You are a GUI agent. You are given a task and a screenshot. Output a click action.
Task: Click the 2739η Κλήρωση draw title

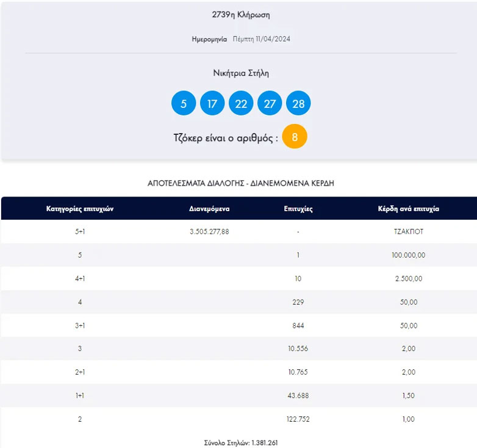[x=241, y=15]
